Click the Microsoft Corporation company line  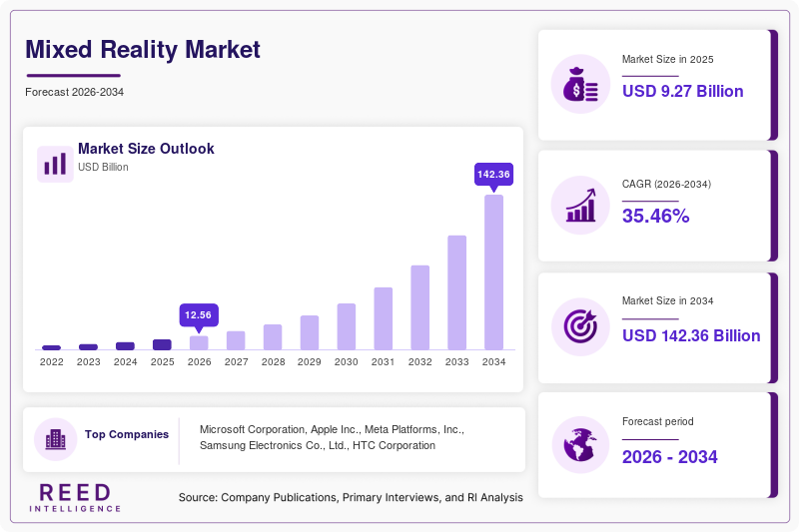click(332, 429)
